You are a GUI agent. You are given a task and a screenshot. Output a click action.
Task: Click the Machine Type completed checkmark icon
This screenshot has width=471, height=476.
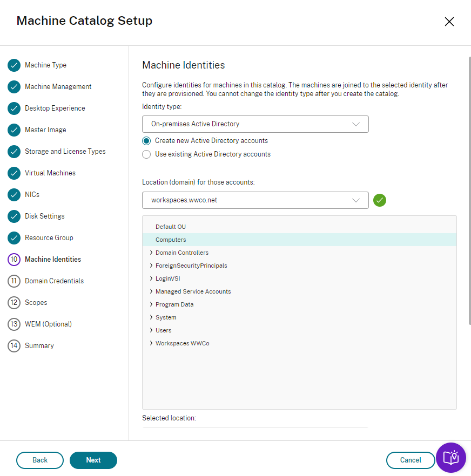(x=14, y=65)
